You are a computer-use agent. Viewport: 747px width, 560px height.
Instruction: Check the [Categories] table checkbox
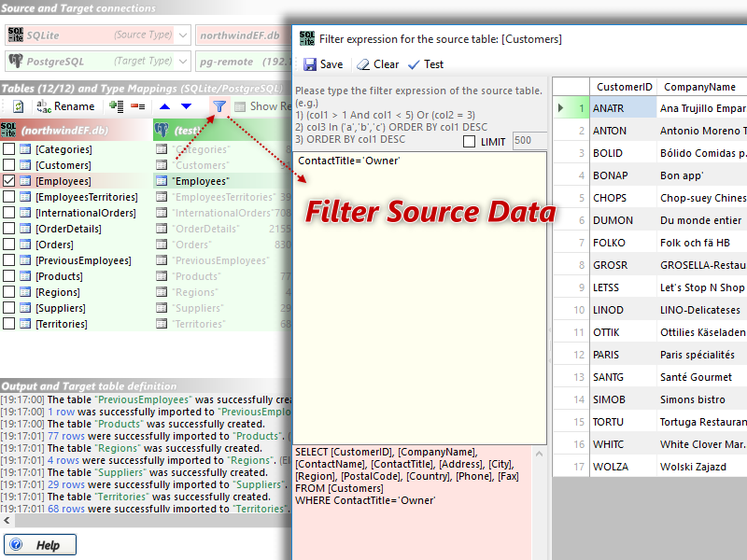pyautogui.click(x=8, y=149)
